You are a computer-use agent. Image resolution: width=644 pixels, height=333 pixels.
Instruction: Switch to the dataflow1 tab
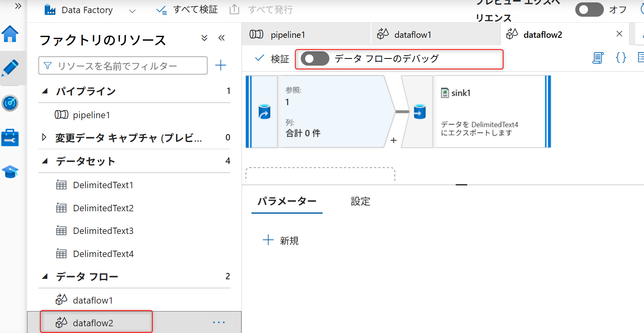pos(435,35)
